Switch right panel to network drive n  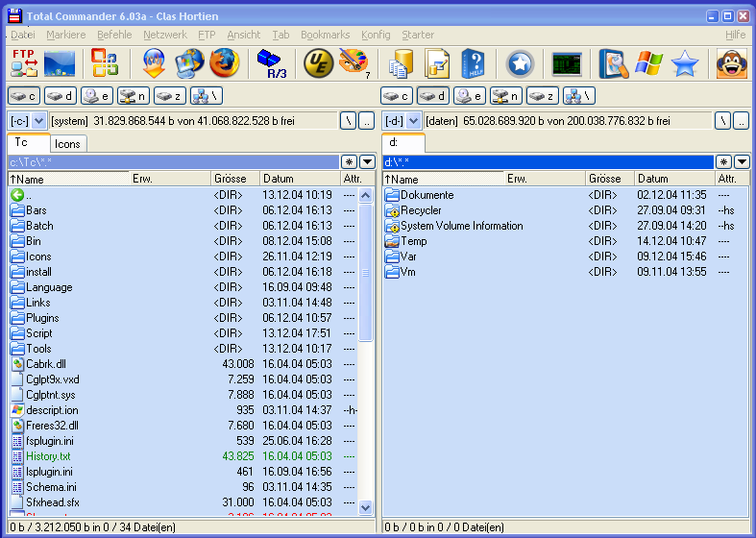click(506, 96)
